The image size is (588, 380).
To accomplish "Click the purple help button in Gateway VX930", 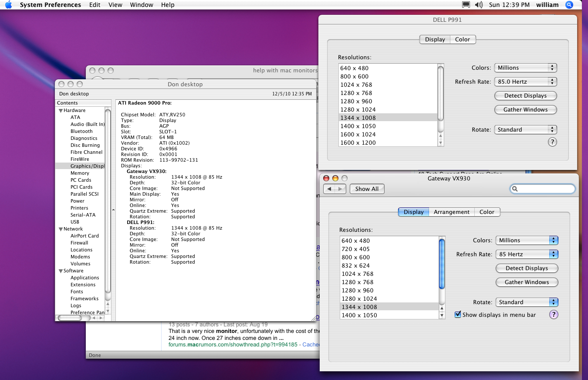I will (554, 315).
